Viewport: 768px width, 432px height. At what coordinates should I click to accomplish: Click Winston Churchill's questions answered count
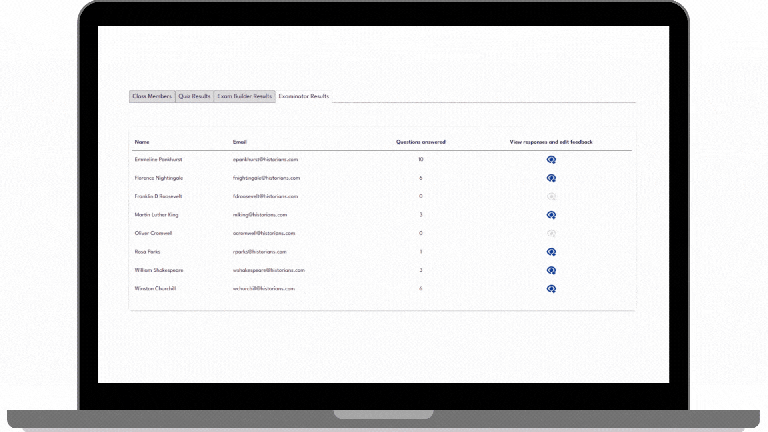point(421,289)
